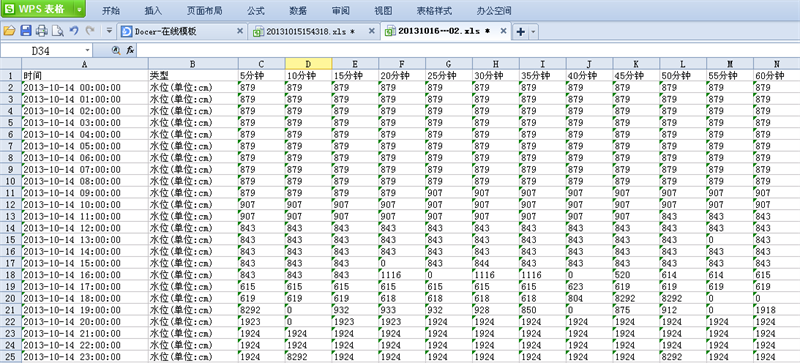Click cell 2013-10-14 09:00:00
Viewport: 800px width, 363px height.
[x=85, y=193]
